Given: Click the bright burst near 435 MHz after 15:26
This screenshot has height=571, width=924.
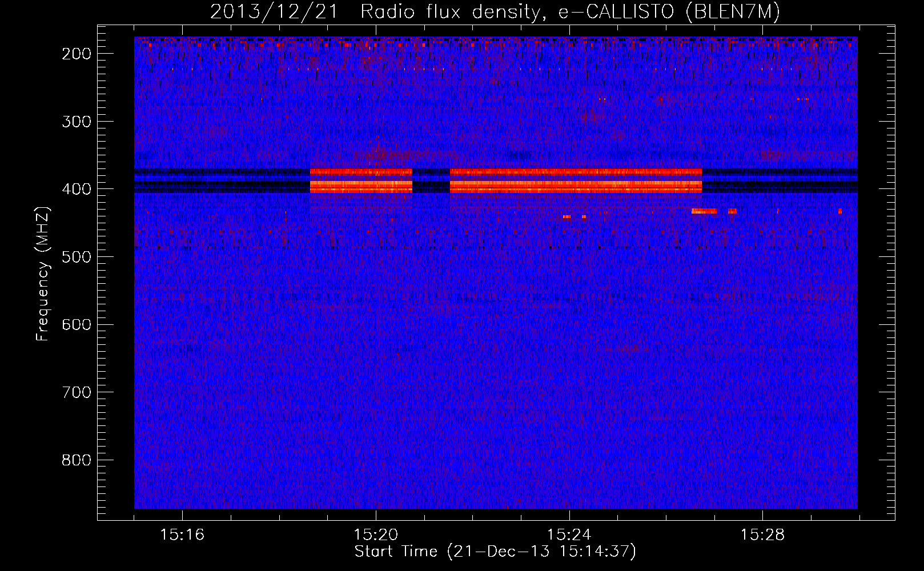Looking at the screenshot, I should coord(704,211).
